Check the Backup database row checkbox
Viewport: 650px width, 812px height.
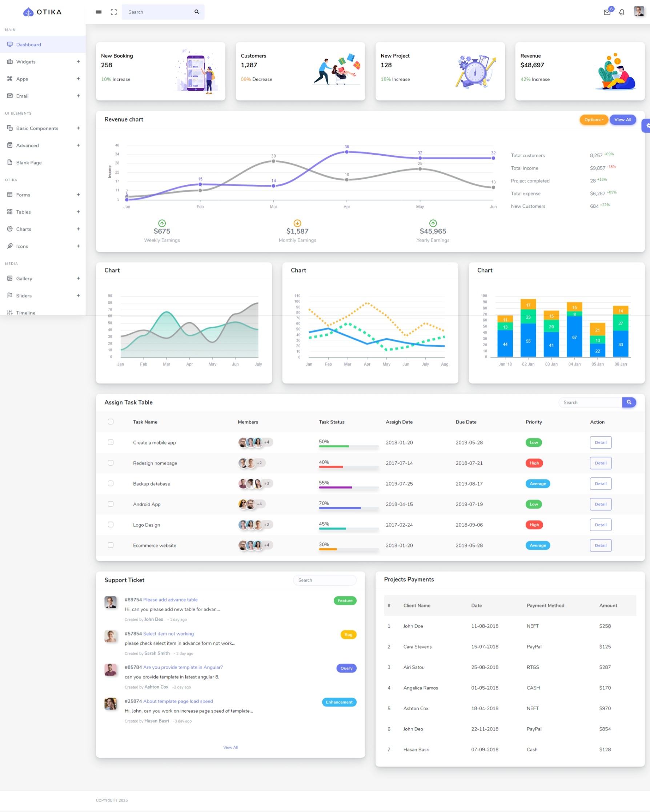click(111, 483)
